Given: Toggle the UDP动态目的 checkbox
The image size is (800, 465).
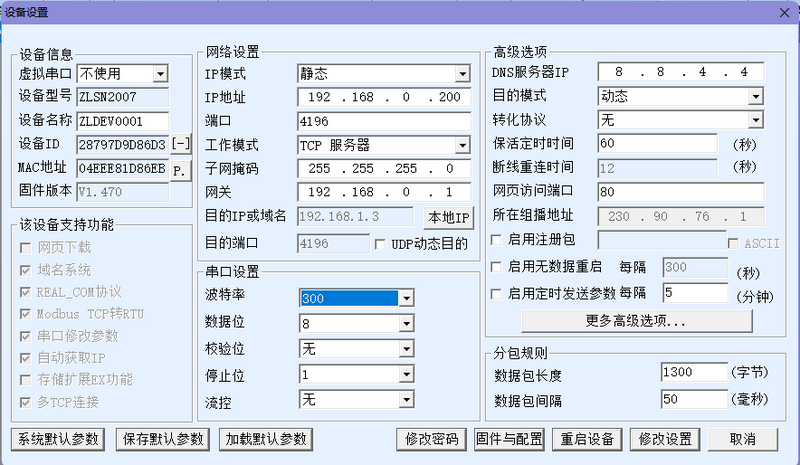Looking at the screenshot, I should pos(380,244).
